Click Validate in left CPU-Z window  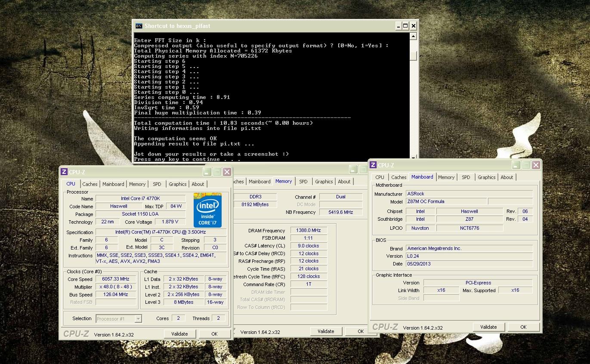coord(179,334)
